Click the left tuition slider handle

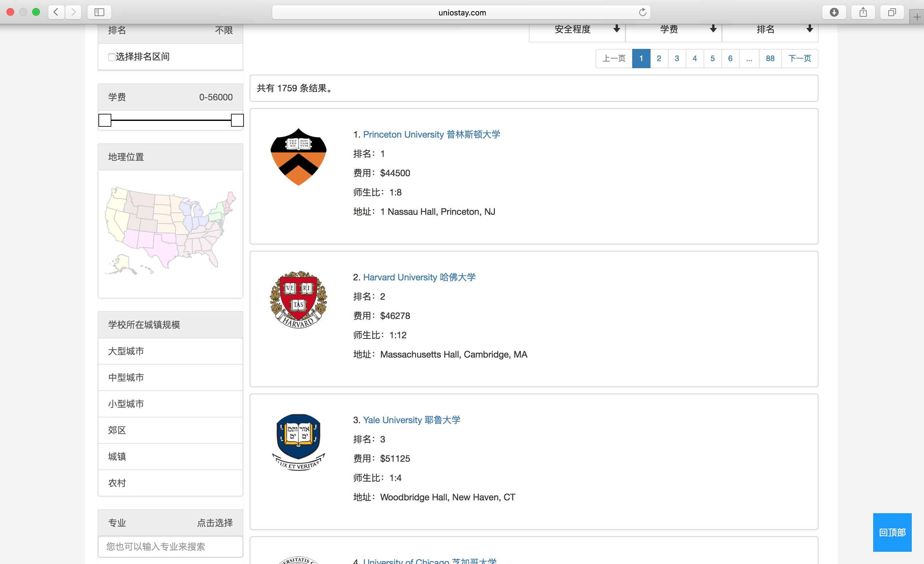(105, 120)
